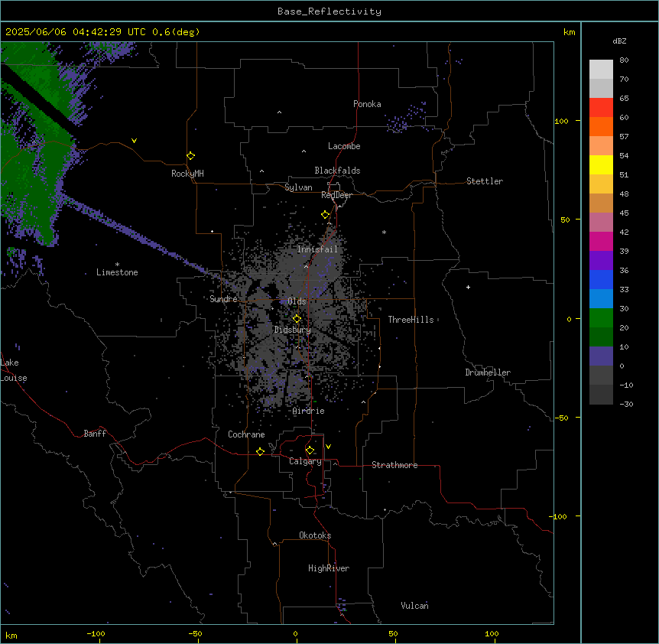Click the km unit label at top right
This screenshot has height=644, width=659.
coord(570,32)
